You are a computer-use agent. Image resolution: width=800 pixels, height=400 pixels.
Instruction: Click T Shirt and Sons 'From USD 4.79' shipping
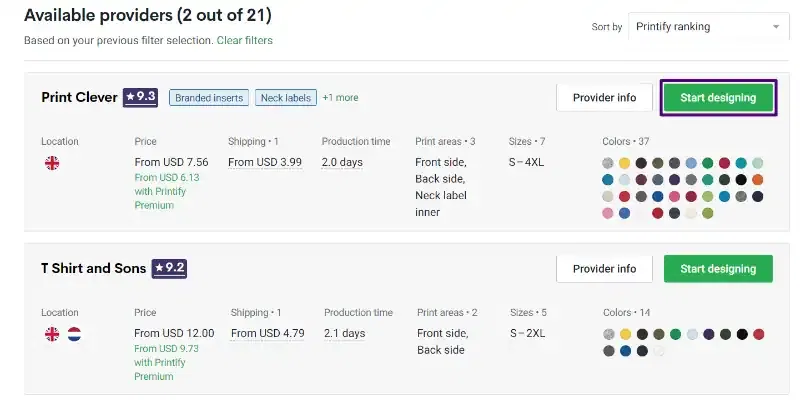pyautogui.click(x=267, y=333)
